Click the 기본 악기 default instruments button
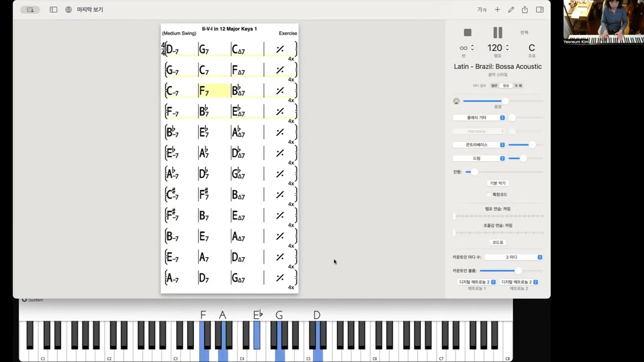644x362 pixels. pyautogui.click(x=498, y=184)
